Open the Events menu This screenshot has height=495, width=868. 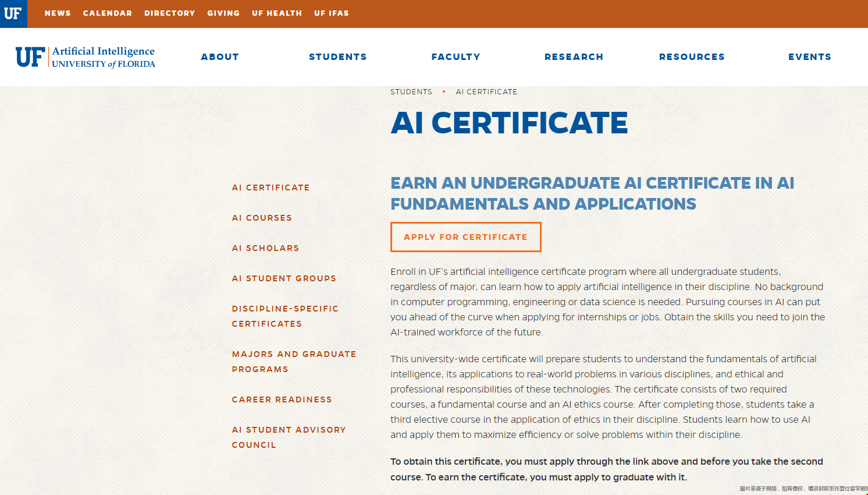[810, 56]
